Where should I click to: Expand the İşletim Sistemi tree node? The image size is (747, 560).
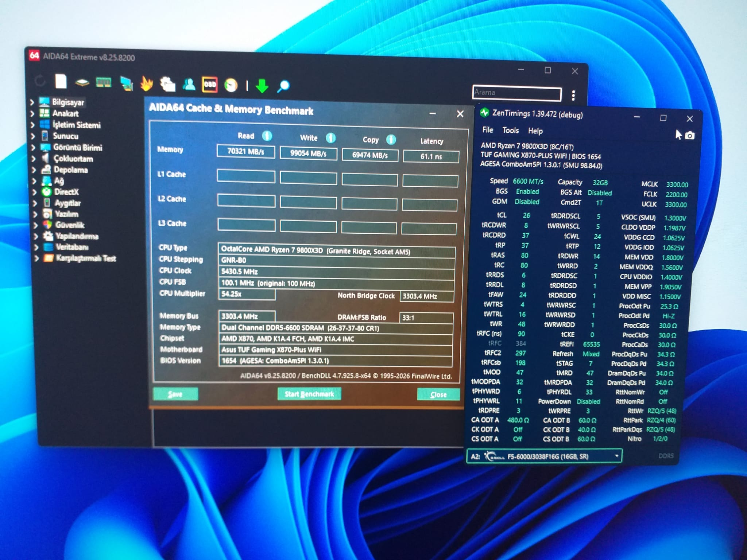pos(32,125)
